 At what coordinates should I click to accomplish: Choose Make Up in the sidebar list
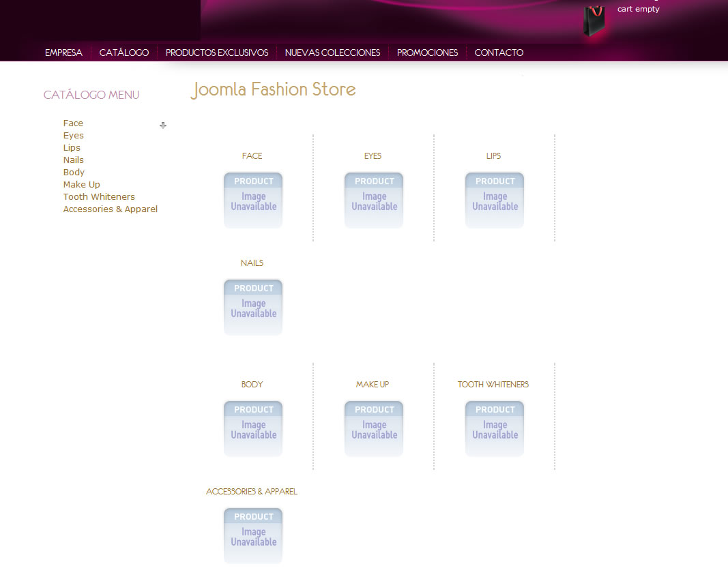pyautogui.click(x=81, y=185)
